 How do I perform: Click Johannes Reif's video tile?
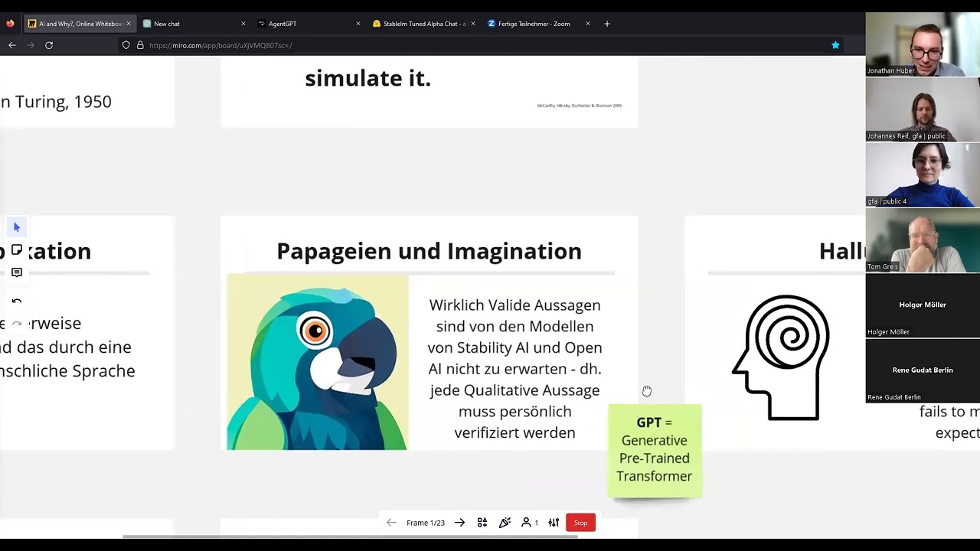pyautogui.click(x=923, y=109)
